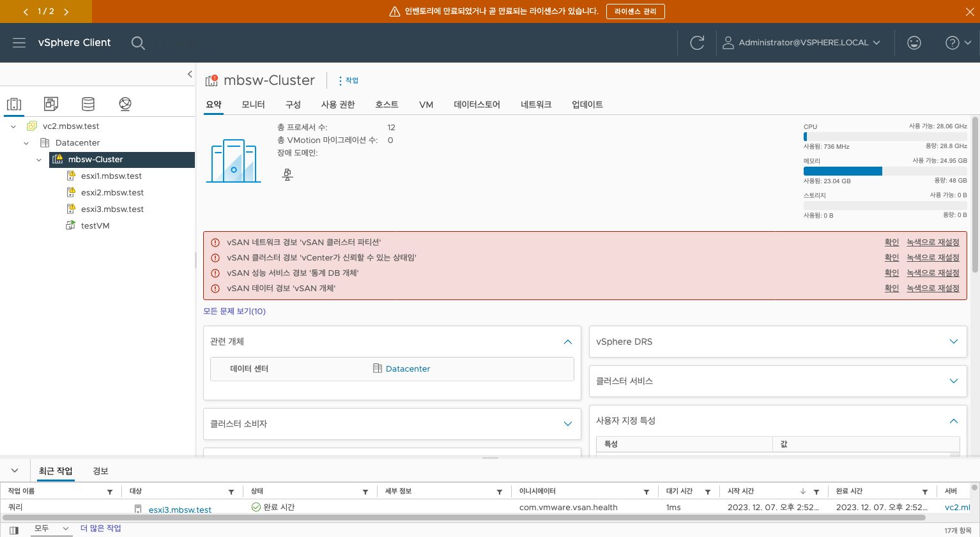
Task: Open the 요약 summary tab
Action: 213,105
